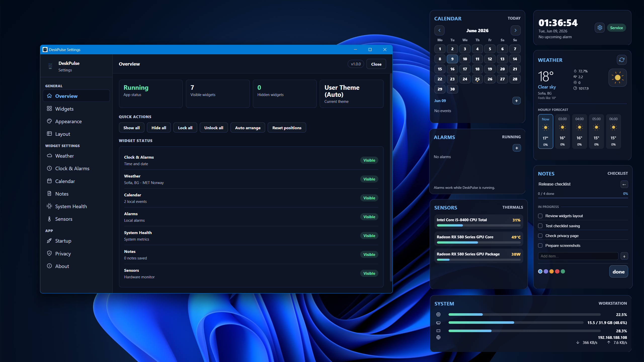
Task: Refresh the weather widget
Action: point(622,60)
